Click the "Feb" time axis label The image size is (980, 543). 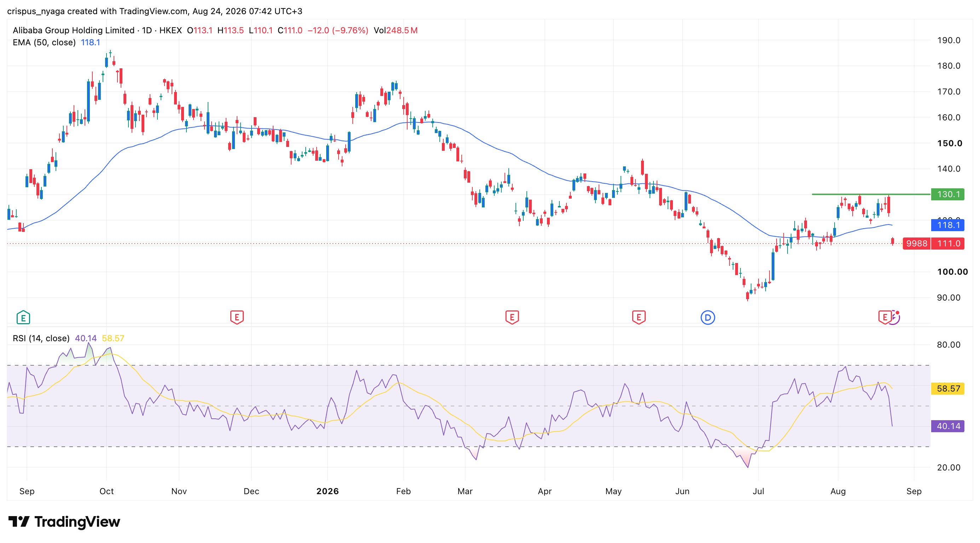point(403,491)
